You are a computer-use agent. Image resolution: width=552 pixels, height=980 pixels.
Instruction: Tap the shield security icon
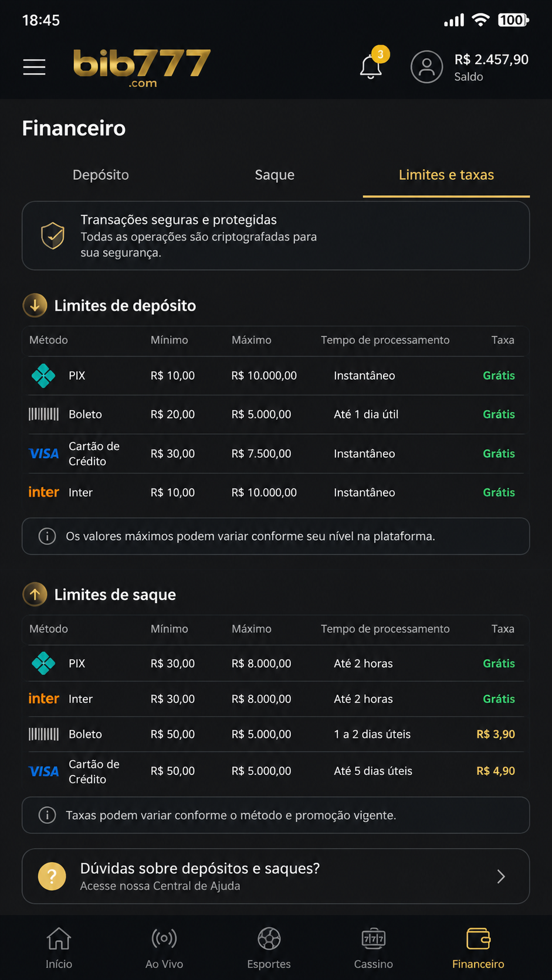tap(52, 236)
